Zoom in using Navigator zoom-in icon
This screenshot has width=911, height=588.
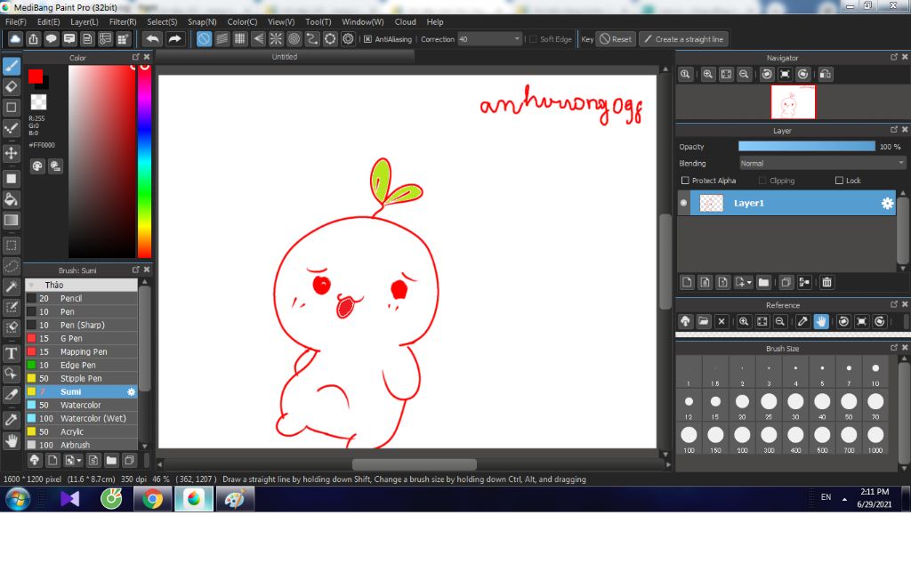coord(707,74)
